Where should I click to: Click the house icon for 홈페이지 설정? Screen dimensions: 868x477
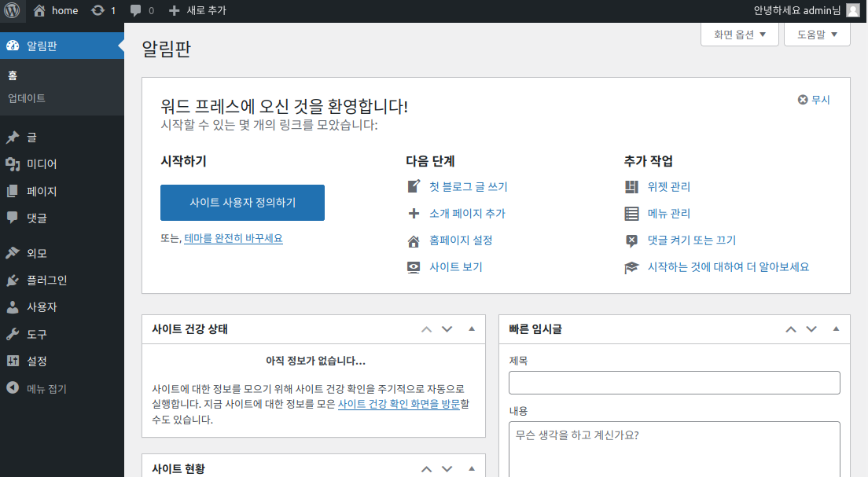[414, 241]
